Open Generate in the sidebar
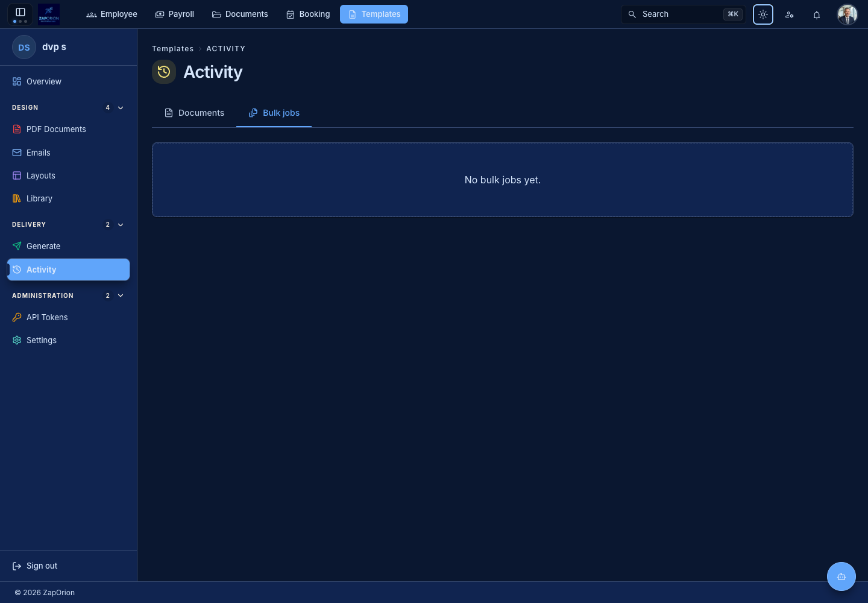The image size is (868, 603). 68,246
